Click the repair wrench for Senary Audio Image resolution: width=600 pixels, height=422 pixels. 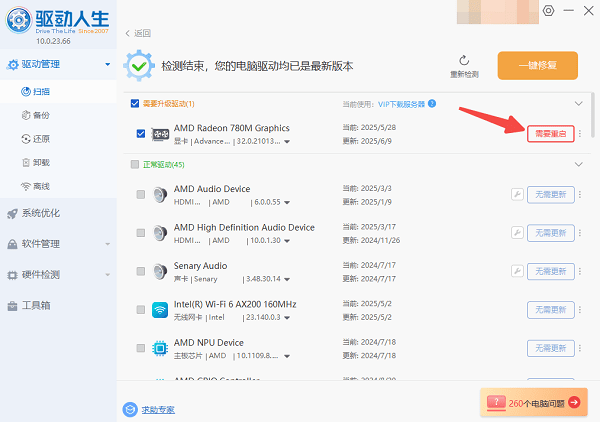[517, 271]
